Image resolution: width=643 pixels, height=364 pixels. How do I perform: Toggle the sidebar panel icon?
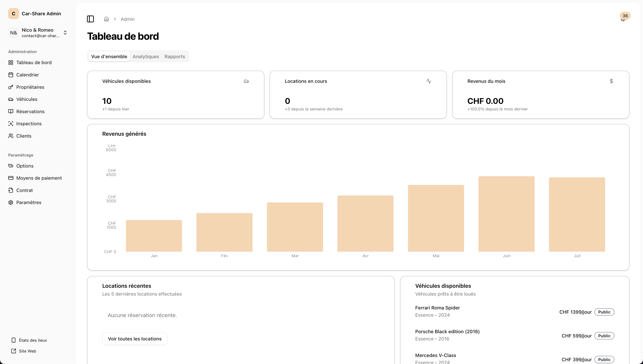tap(90, 19)
